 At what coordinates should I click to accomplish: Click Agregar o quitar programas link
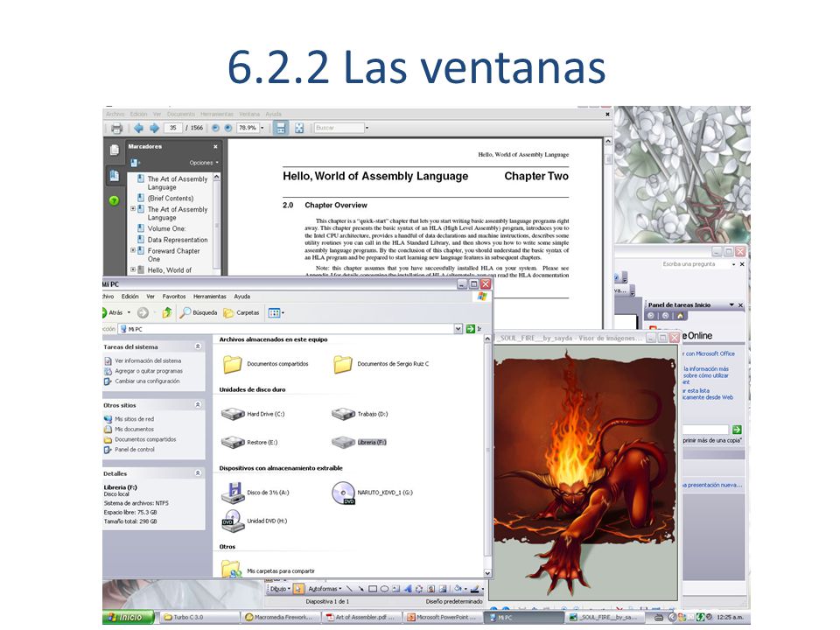click(x=149, y=371)
